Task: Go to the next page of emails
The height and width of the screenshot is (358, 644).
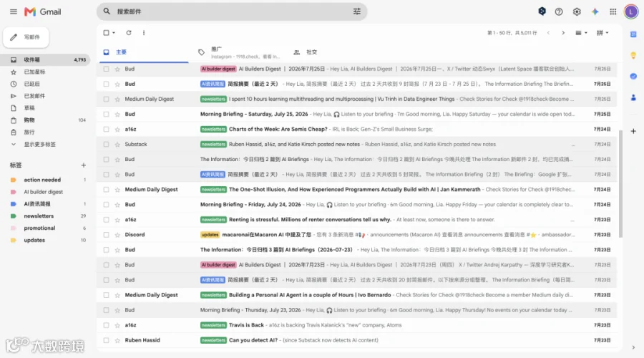Action: (x=563, y=33)
